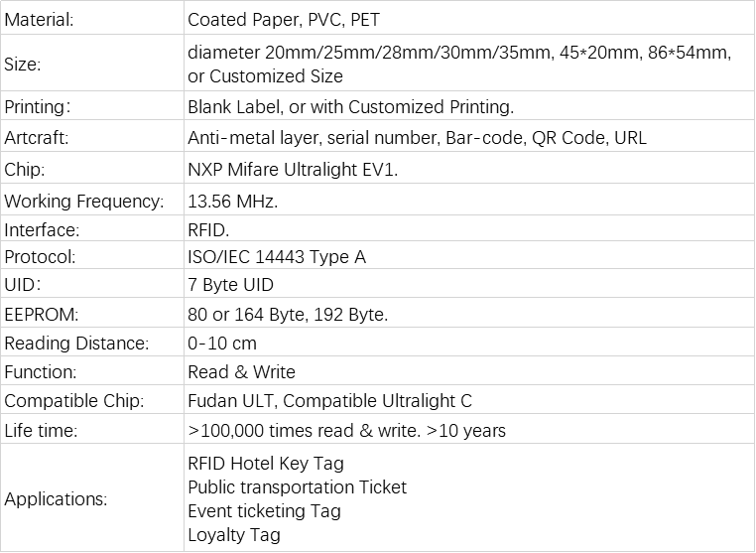Select the EEPROM byte sizes cell
Viewport: 756px width, 553px height.
(x=469, y=314)
